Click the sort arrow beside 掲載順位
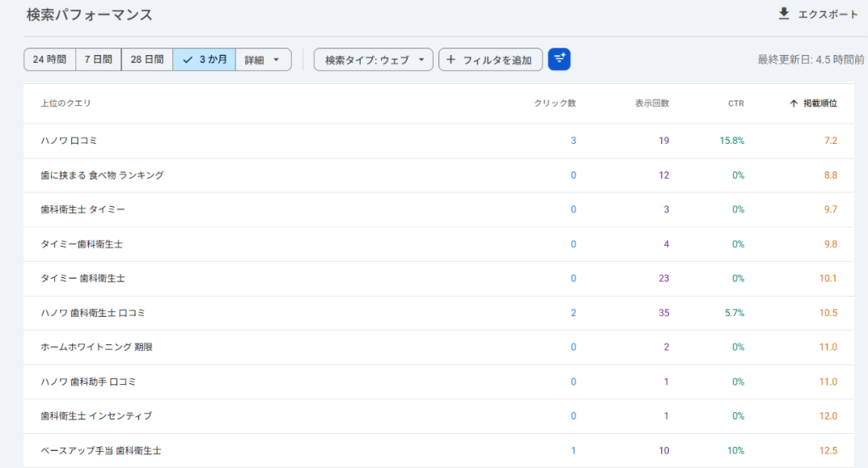Image resolution: width=868 pixels, height=468 pixels. [793, 103]
